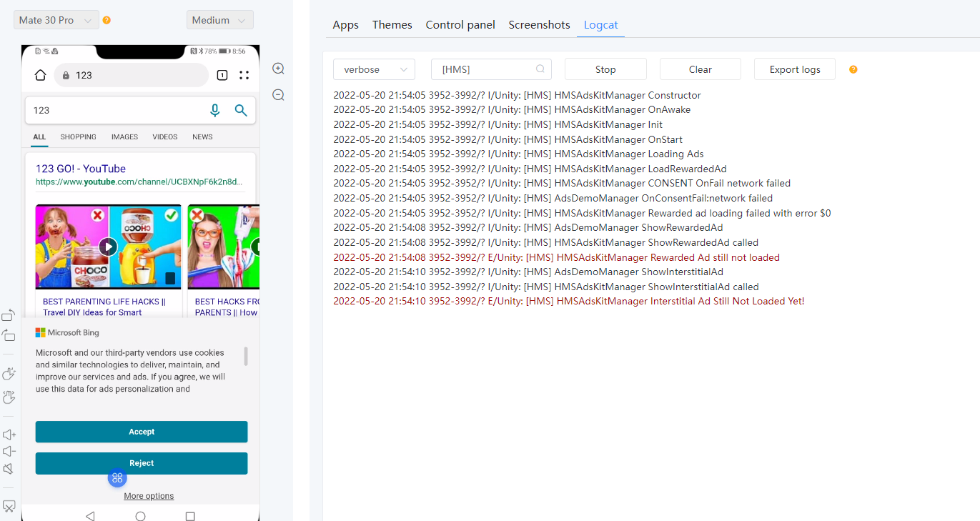Clear the logcat output
This screenshot has width=980, height=521.
700,69
